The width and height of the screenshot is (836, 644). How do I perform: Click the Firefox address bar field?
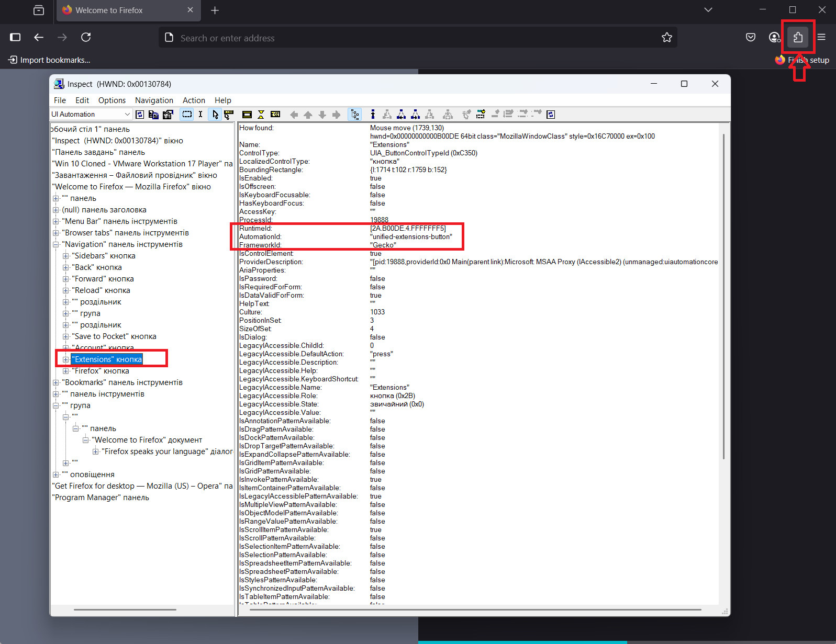[x=418, y=38]
